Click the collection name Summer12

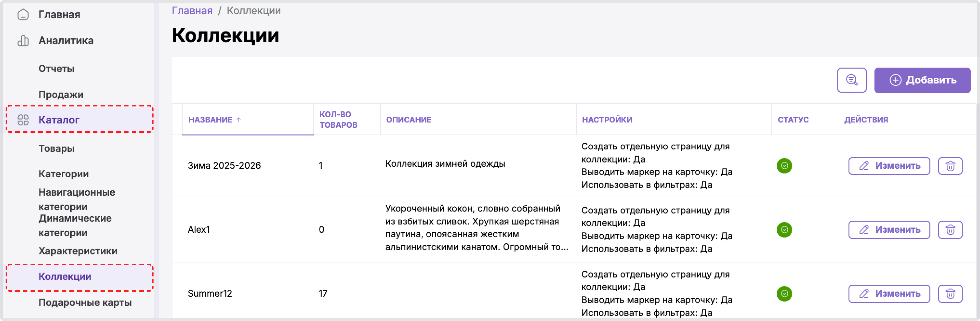tap(210, 294)
